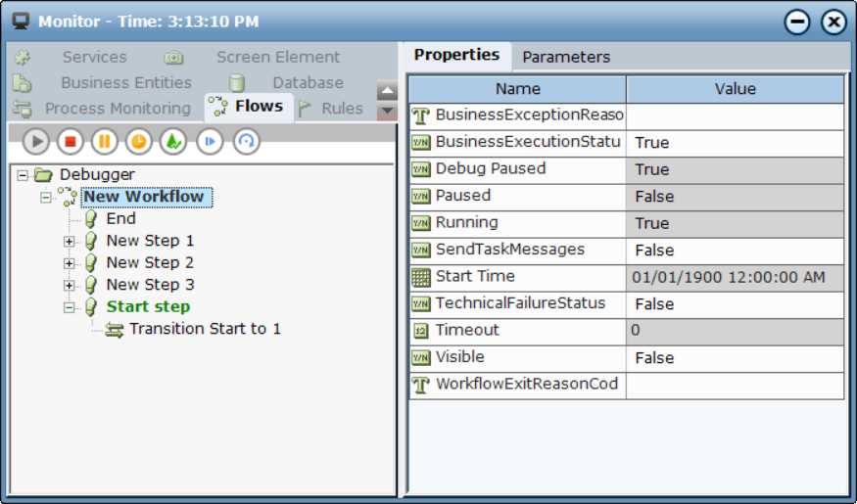Image resolution: width=857 pixels, height=504 pixels.
Task: Click the Name column header
Action: coord(517,89)
